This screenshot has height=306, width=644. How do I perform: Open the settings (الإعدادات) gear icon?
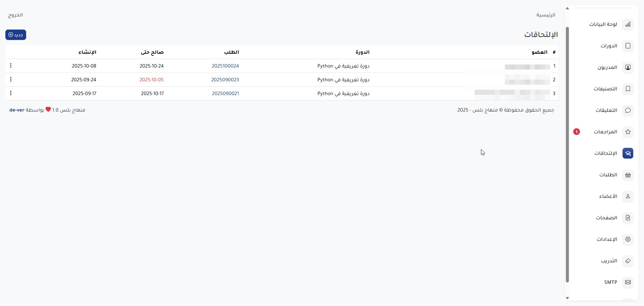tap(628, 239)
